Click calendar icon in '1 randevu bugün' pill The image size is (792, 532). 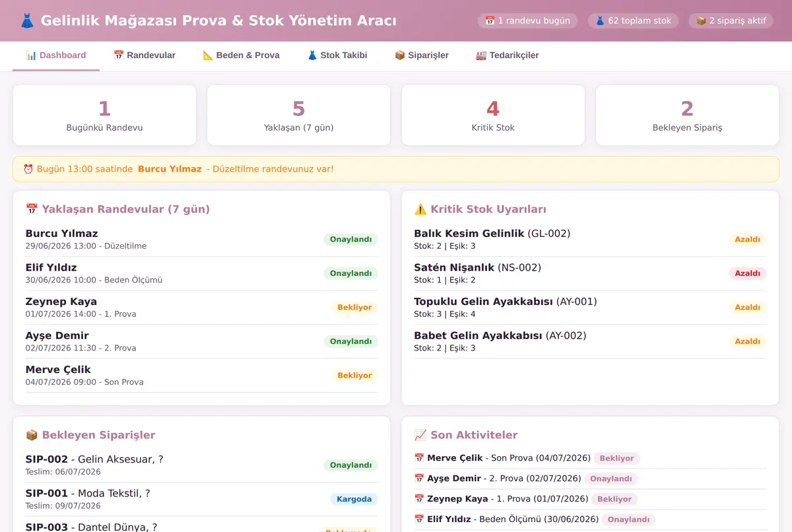coord(490,20)
